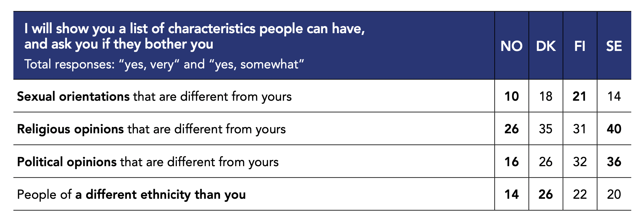Viewport: 644px width, 218px height.
Task: Select Sweden's value 20 for different ethnicity
Action: [x=614, y=195]
